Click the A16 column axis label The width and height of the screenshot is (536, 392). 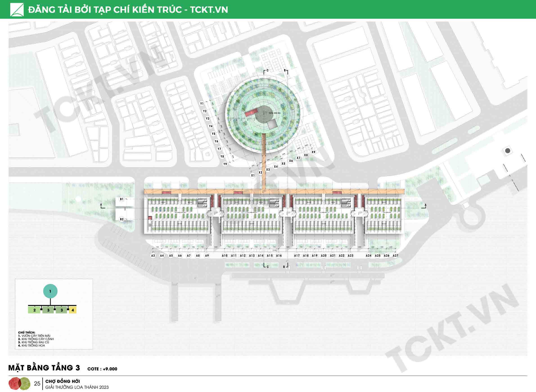pos(279,256)
